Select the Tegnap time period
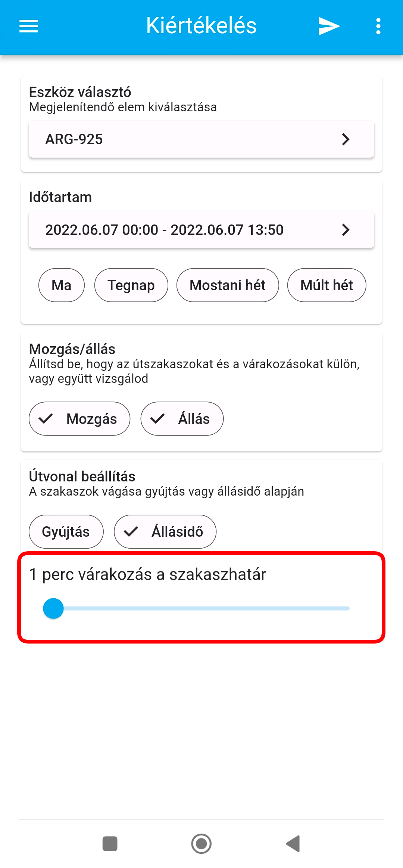 pos(131,285)
